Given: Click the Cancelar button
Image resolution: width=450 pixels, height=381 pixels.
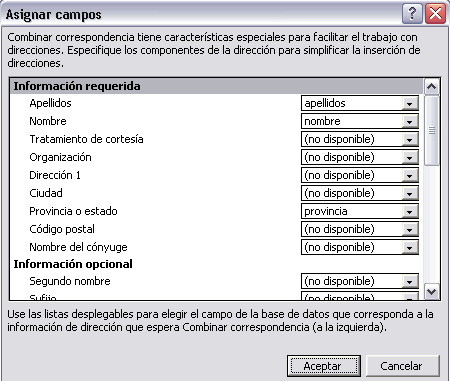Looking at the screenshot, I should tap(403, 366).
